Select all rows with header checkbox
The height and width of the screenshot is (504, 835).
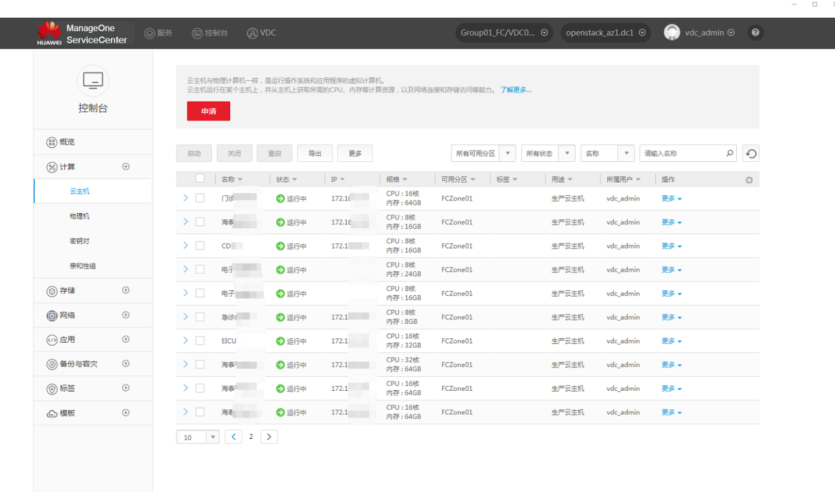[200, 179]
